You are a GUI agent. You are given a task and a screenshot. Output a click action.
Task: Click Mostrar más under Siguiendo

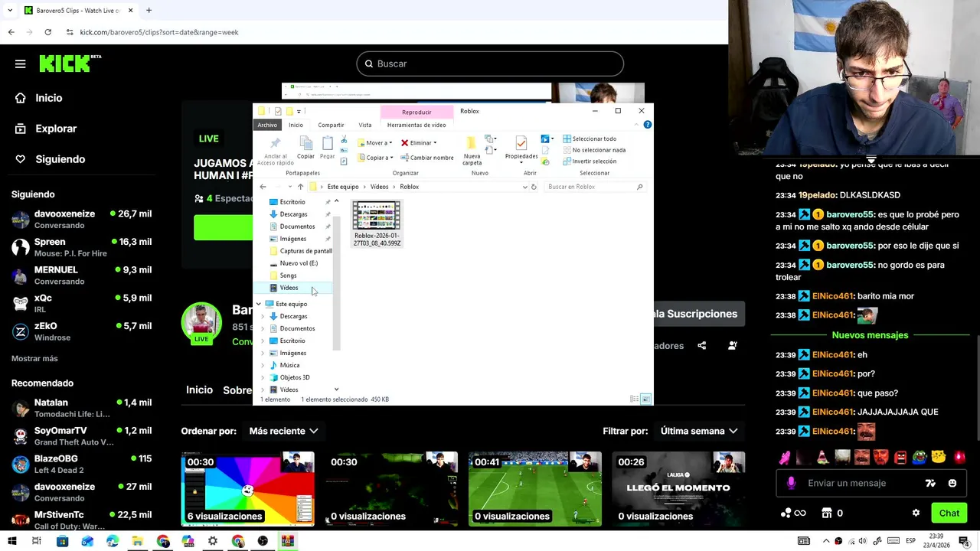pyautogui.click(x=34, y=359)
